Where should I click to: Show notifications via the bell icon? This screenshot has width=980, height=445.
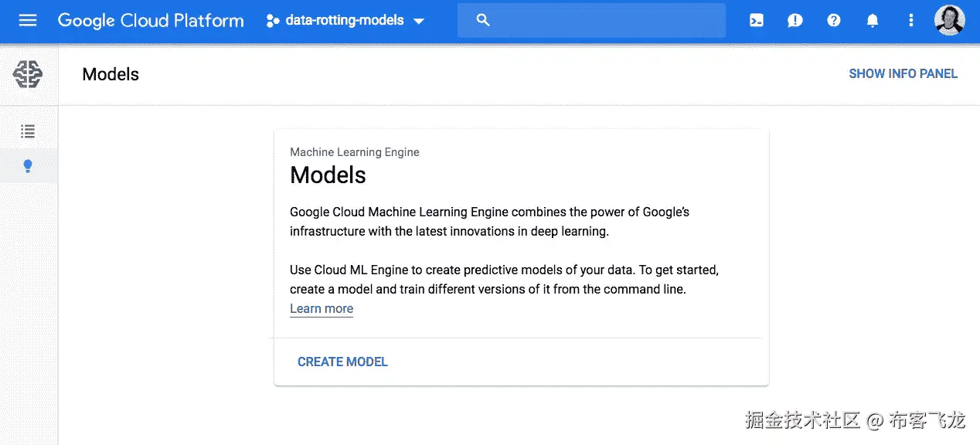(x=873, y=21)
